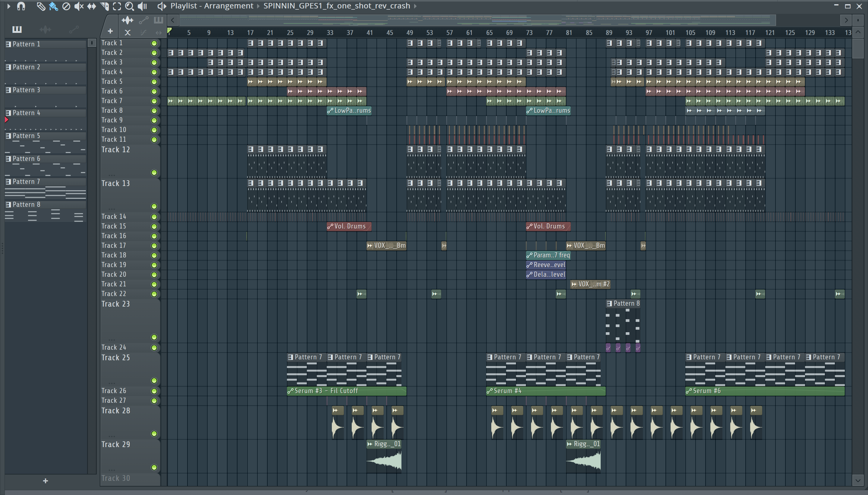Click the green playhead marker at bar 1

click(169, 31)
